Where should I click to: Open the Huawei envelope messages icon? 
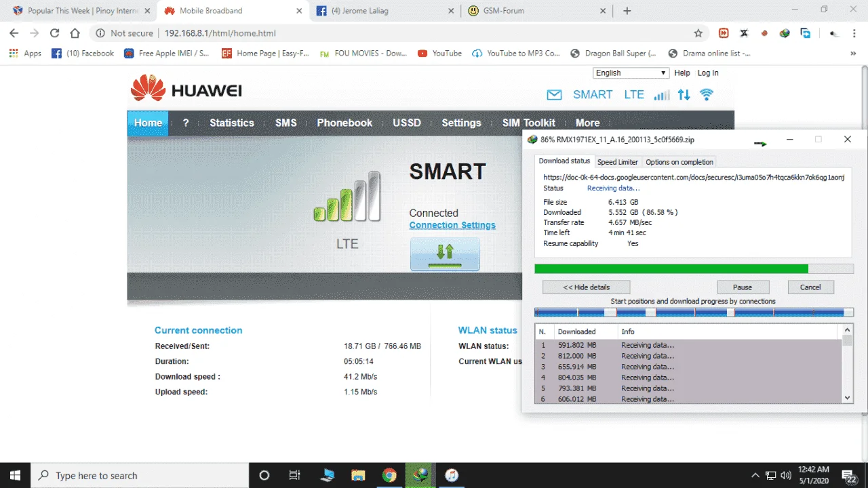point(554,96)
